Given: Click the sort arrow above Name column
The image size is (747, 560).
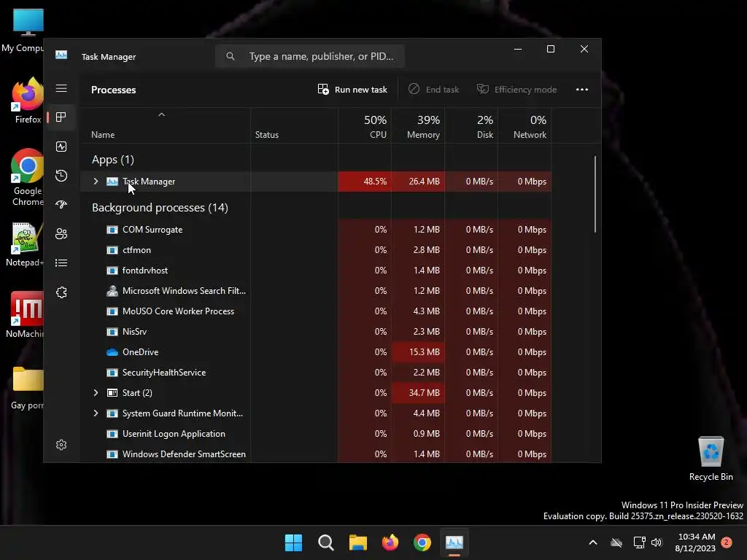Looking at the screenshot, I should pos(161,114).
